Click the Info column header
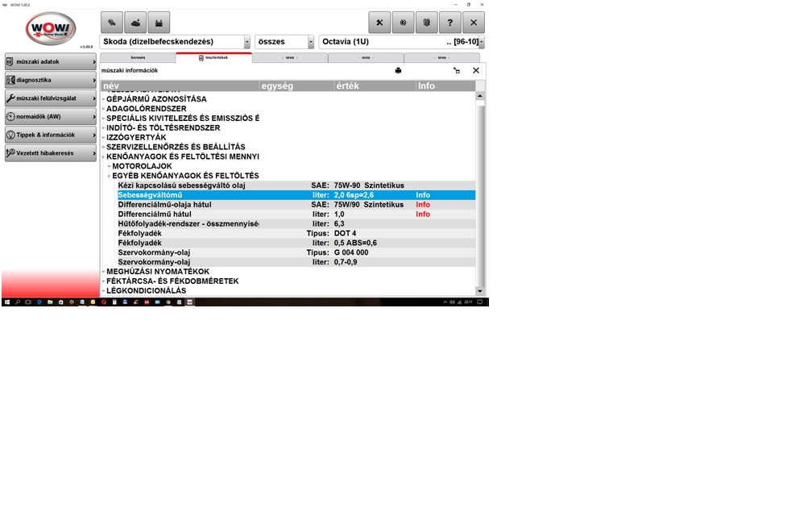Screen dimensions: 812x508 [x=445, y=86]
